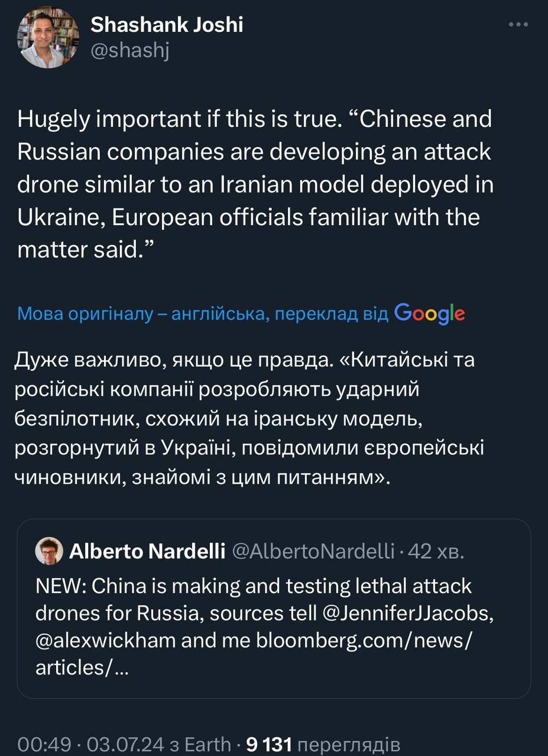Open the bloomberg.com/news/articles link
548x756 pixels.
(x=364, y=641)
